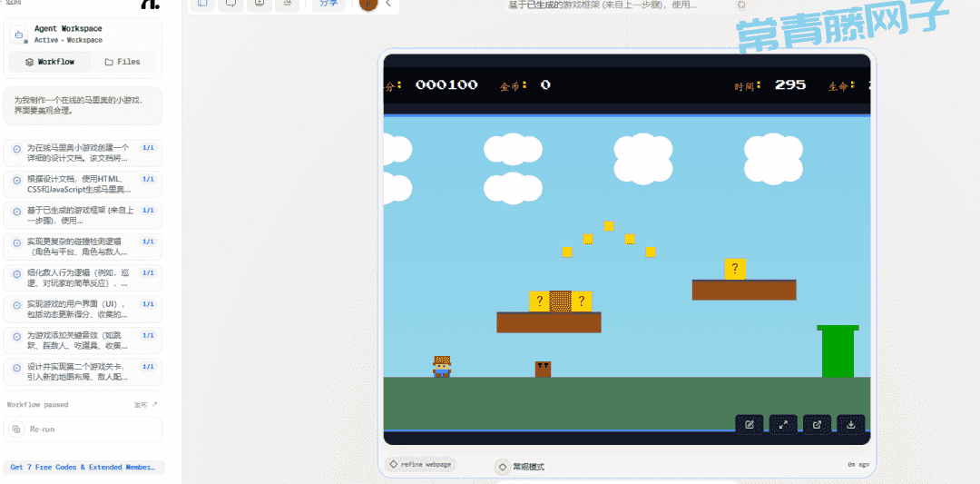Open the step 根据设计文档，使用HTML、CSS和JavaScript
Screen dimensions: 980x484
(x=83, y=184)
